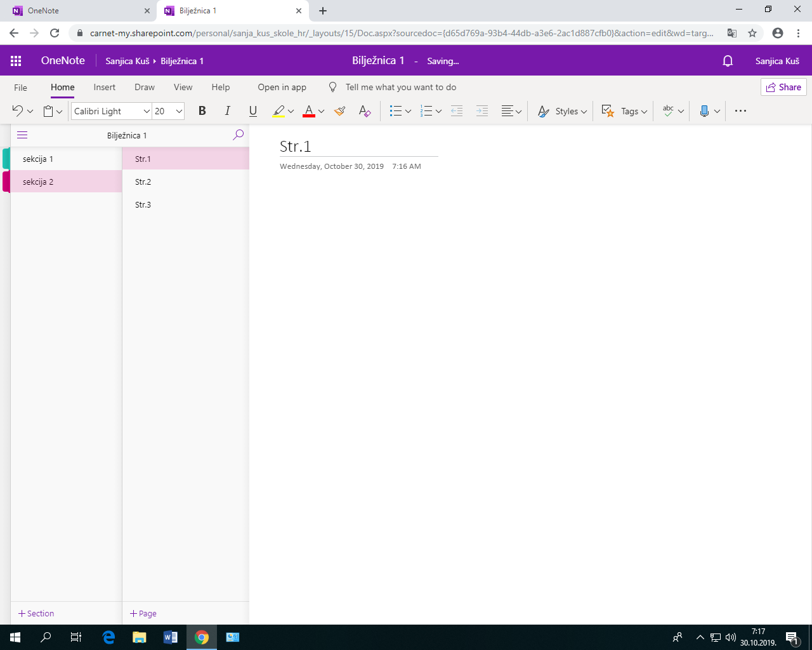Add a new page with + Page
The width and height of the screenshot is (812, 650).
coord(143,613)
